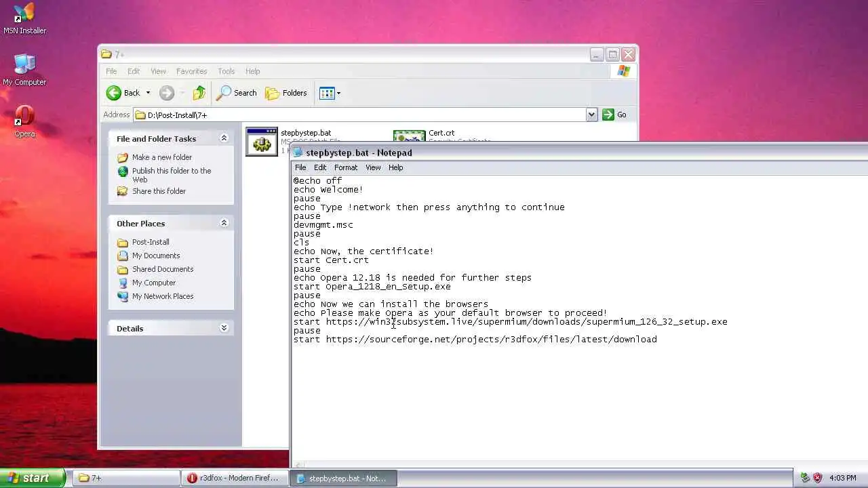868x488 pixels.
Task: Click the sourceforge r3dfox URL line
Action: click(x=475, y=340)
